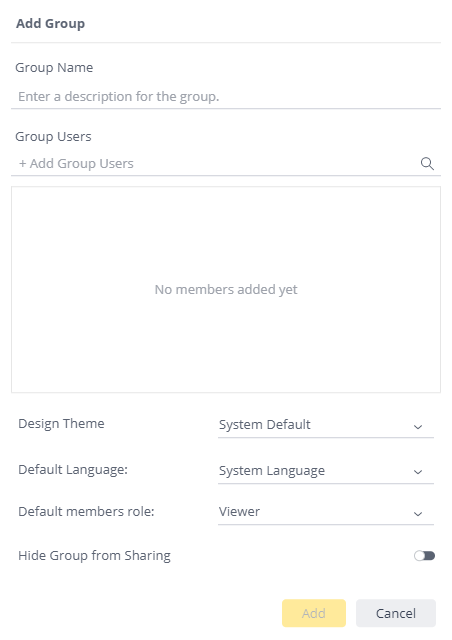Click the Cancel button
Screen dimensions: 452x640
point(396,613)
